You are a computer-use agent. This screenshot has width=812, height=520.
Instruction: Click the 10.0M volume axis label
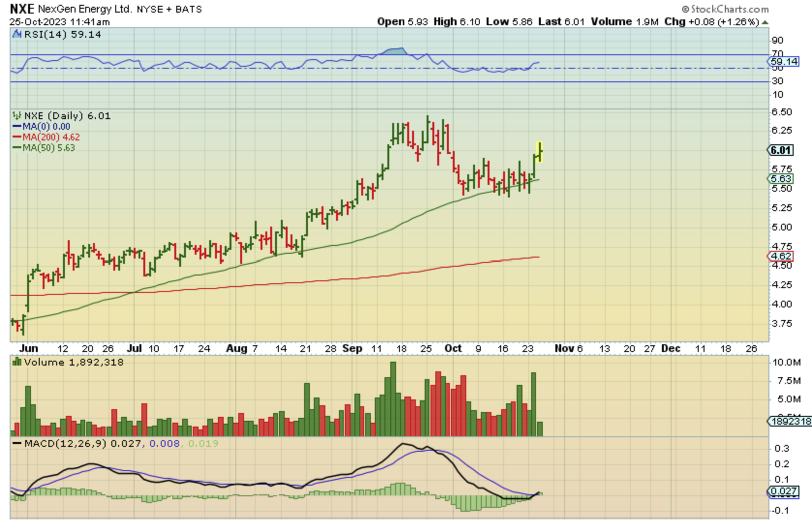click(x=786, y=362)
